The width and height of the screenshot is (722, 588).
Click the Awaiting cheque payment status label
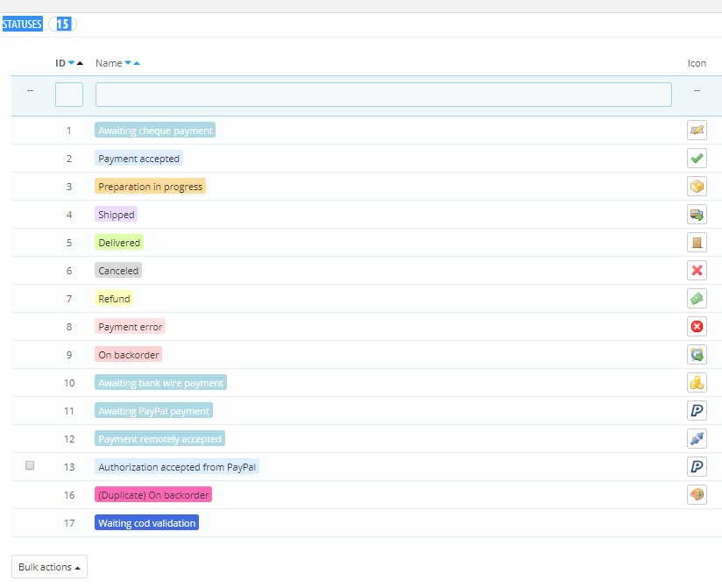tap(155, 131)
